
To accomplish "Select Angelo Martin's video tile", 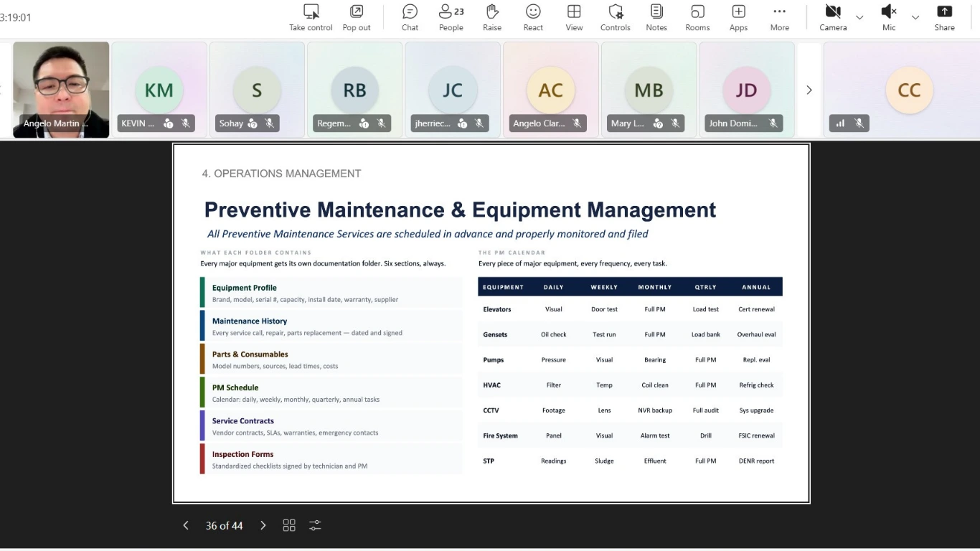I will click(61, 90).
